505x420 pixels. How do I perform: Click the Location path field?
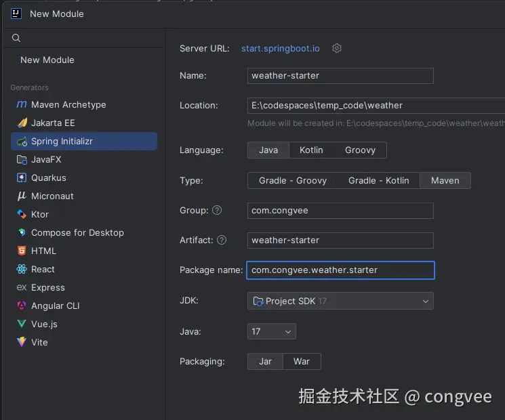pos(376,106)
